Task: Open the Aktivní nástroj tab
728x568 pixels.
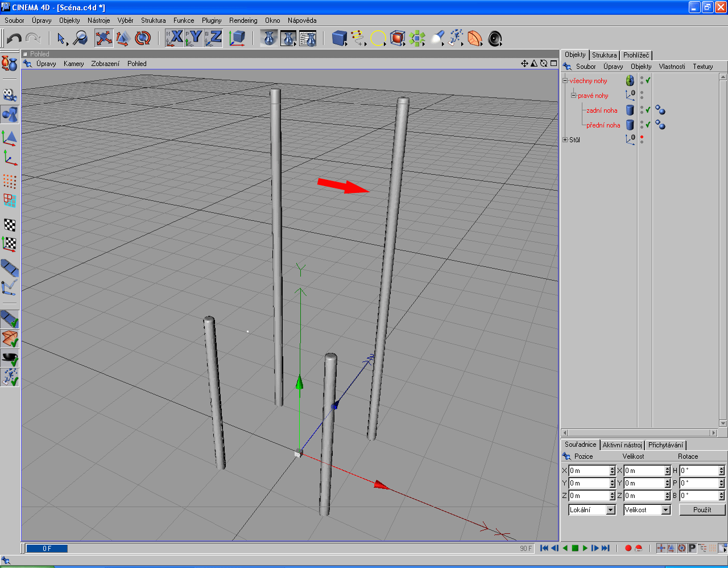Action: coord(622,445)
